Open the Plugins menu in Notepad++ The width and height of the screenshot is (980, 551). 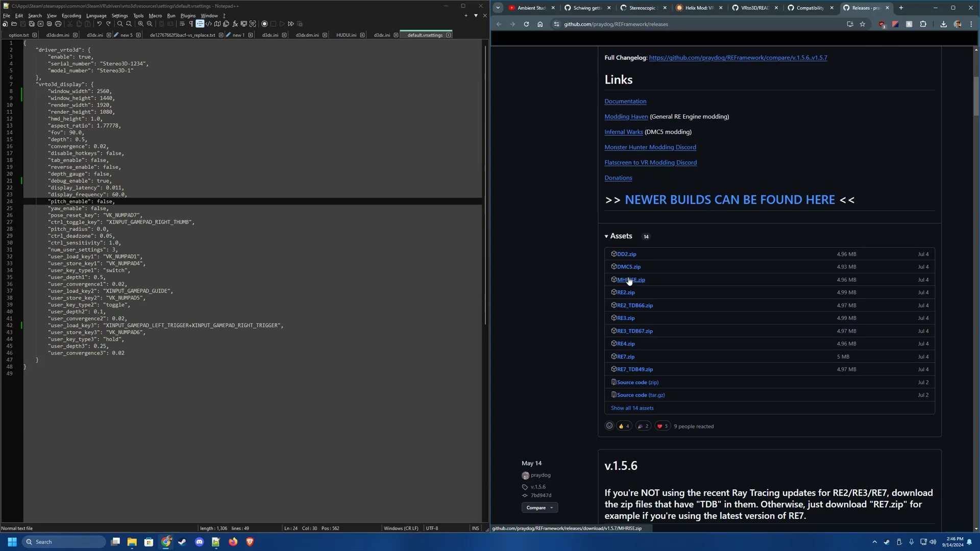188,16
